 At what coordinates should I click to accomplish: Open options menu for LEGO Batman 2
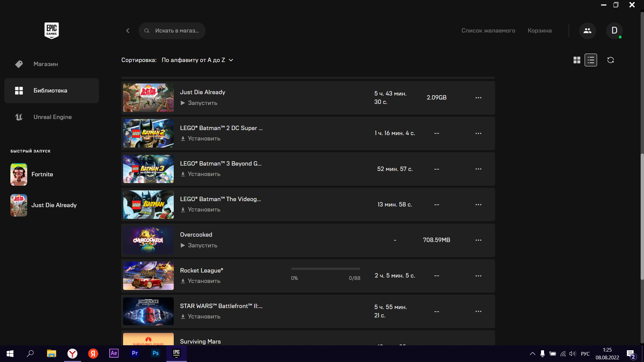478,133
